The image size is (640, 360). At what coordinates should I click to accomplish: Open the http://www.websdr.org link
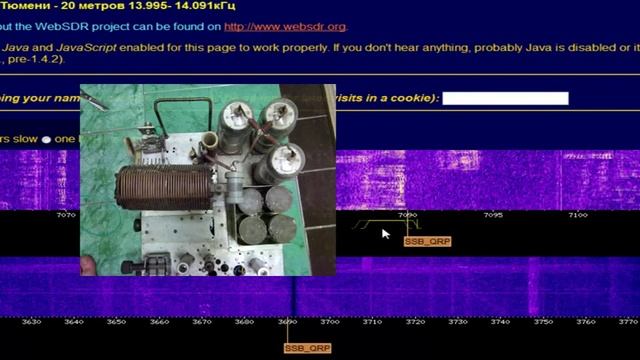(285, 27)
